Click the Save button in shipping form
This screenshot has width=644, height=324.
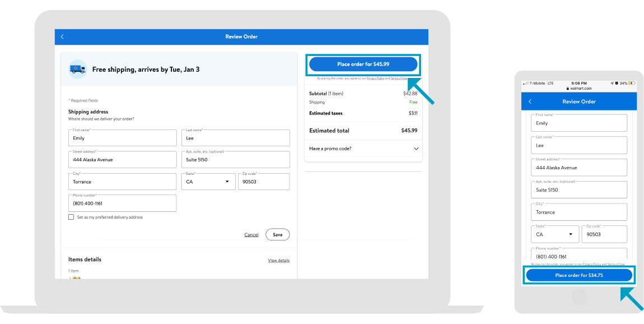278,235
